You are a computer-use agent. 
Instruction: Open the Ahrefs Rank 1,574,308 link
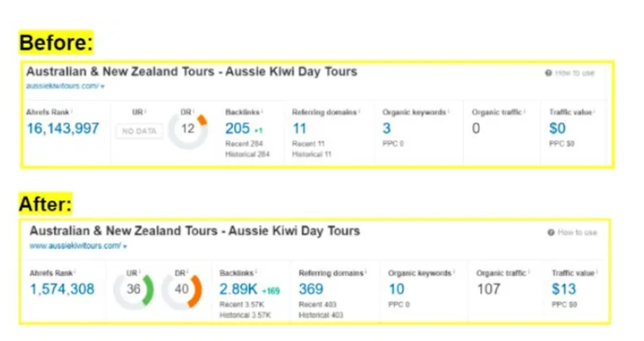pyautogui.click(x=62, y=289)
